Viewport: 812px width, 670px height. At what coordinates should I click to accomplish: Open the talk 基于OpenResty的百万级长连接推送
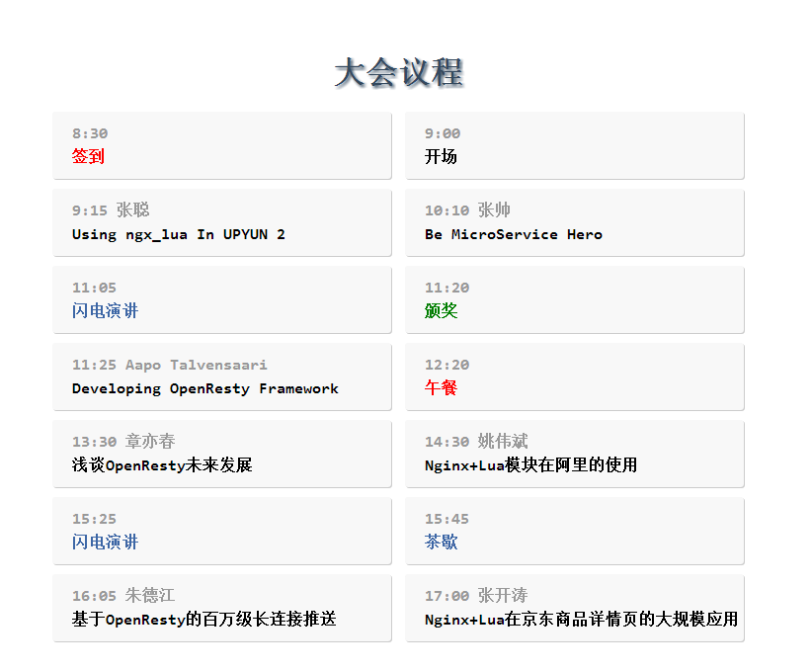(203, 619)
